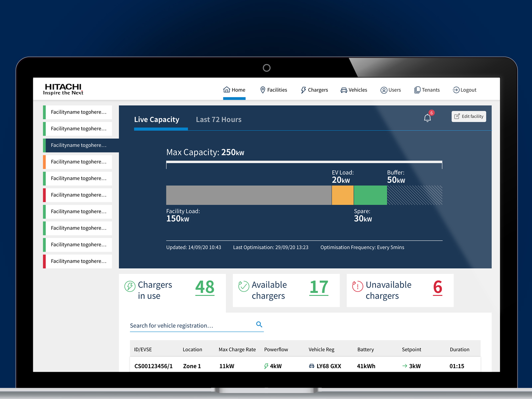This screenshot has height=399, width=532.
Task: Click the 4kW powerflow cell
Action: pos(273,366)
